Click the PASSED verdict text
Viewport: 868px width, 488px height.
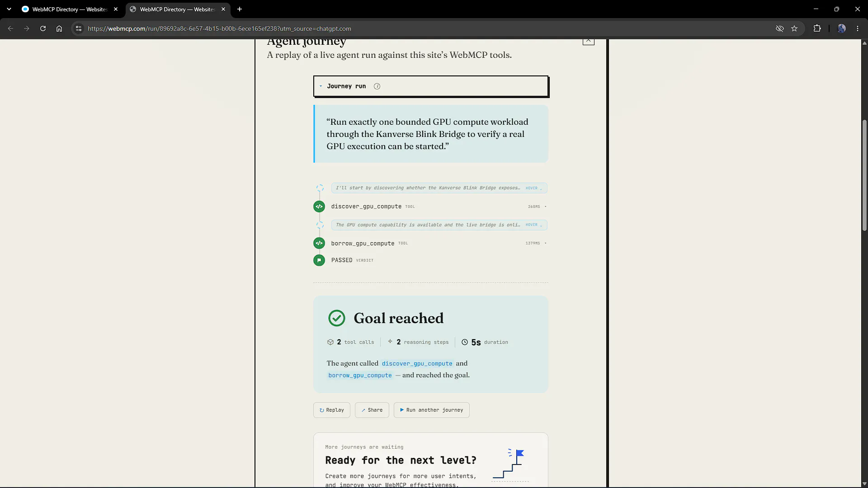click(342, 260)
